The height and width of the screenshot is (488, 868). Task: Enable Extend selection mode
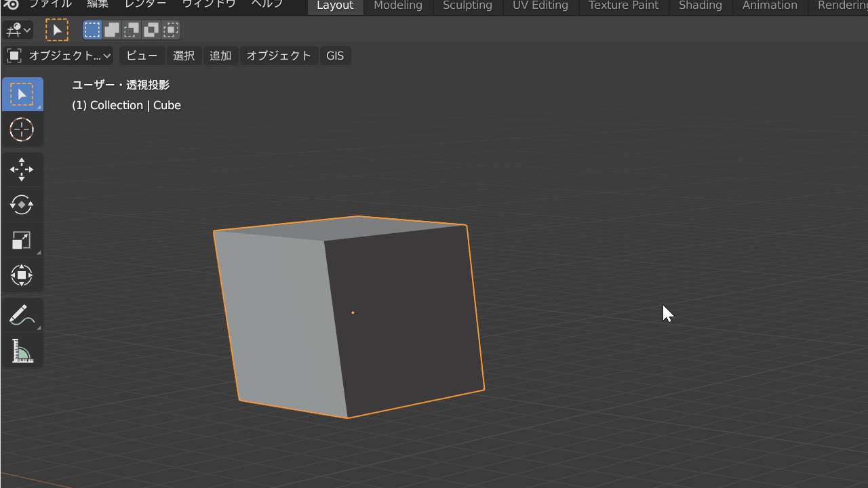point(112,30)
